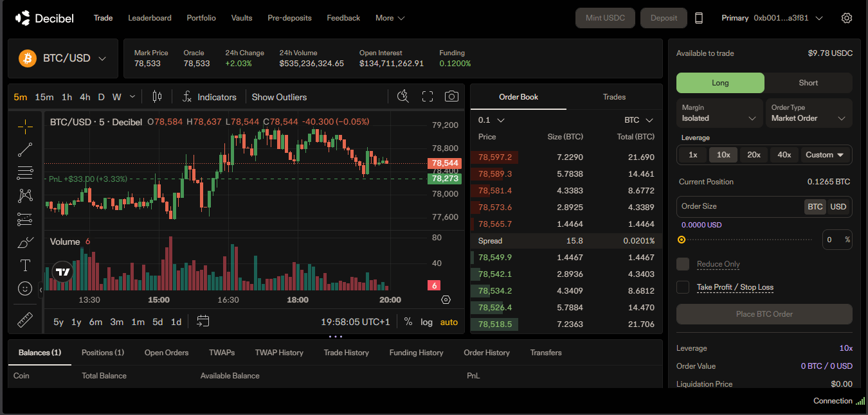
Task: Select 15m chart timeframe
Action: coord(44,97)
